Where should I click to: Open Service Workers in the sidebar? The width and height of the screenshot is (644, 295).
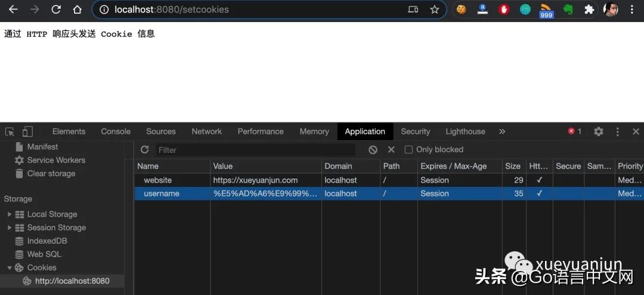(x=56, y=161)
